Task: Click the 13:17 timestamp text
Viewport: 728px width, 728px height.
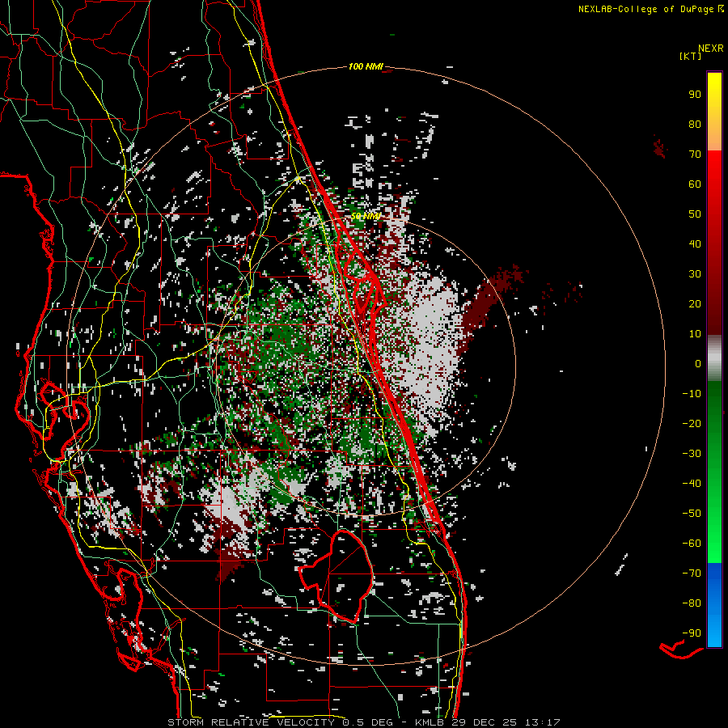Action: [543, 722]
